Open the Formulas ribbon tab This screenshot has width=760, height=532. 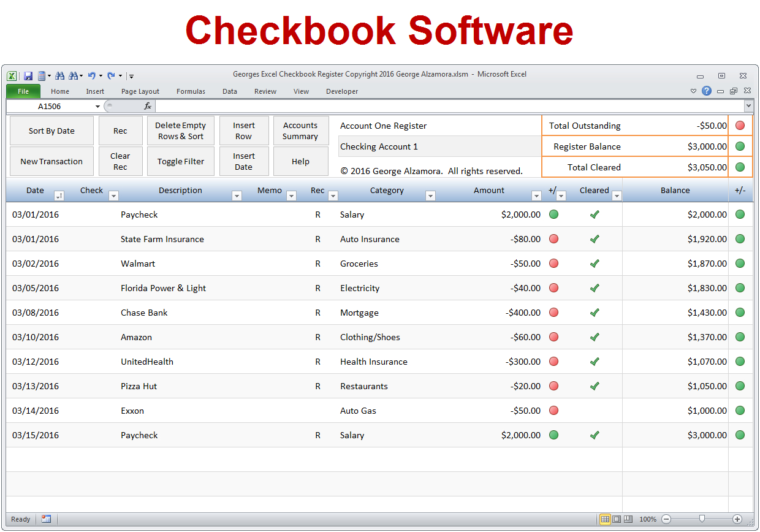191,91
